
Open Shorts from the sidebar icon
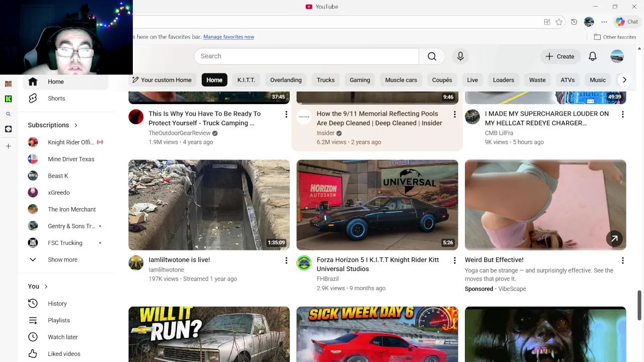coord(33,99)
